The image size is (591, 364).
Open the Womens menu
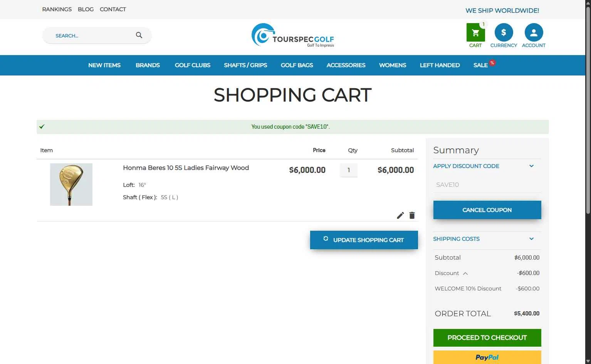[393, 65]
